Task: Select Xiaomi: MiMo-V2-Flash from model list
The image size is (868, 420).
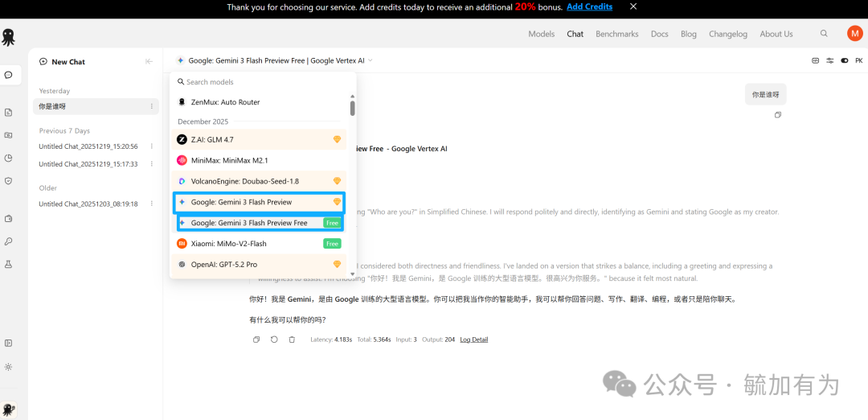Action: coord(228,244)
